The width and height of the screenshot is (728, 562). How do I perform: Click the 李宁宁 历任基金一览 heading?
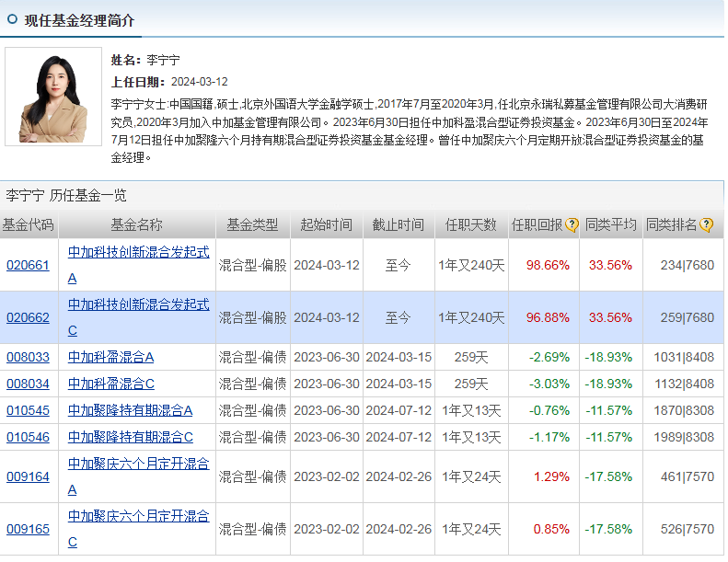(x=66, y=195)
